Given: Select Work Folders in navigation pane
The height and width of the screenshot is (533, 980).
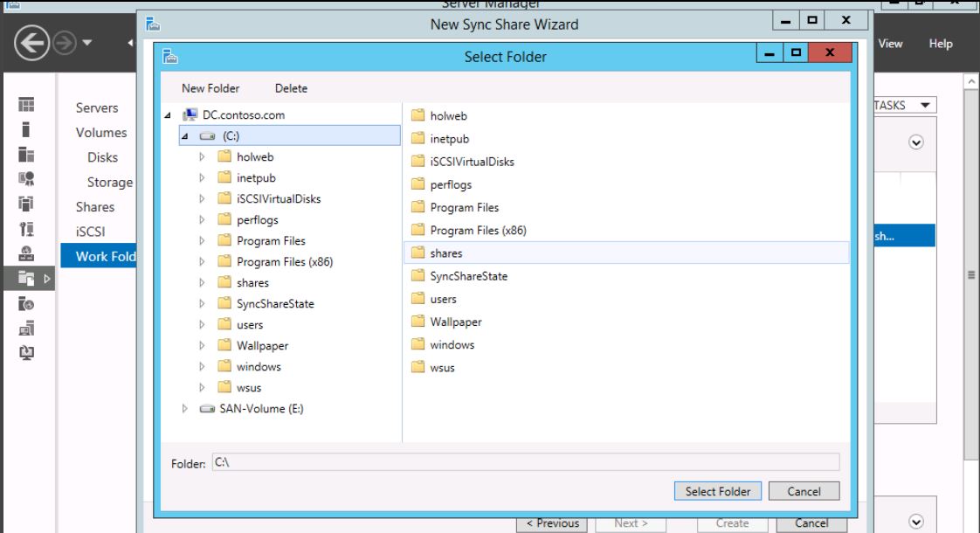Looking at the screenshot, I should click(x=99, y=257).
